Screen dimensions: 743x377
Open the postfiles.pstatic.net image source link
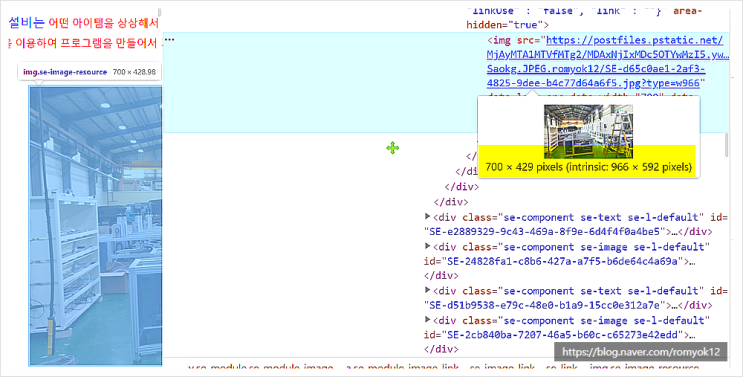607,62
